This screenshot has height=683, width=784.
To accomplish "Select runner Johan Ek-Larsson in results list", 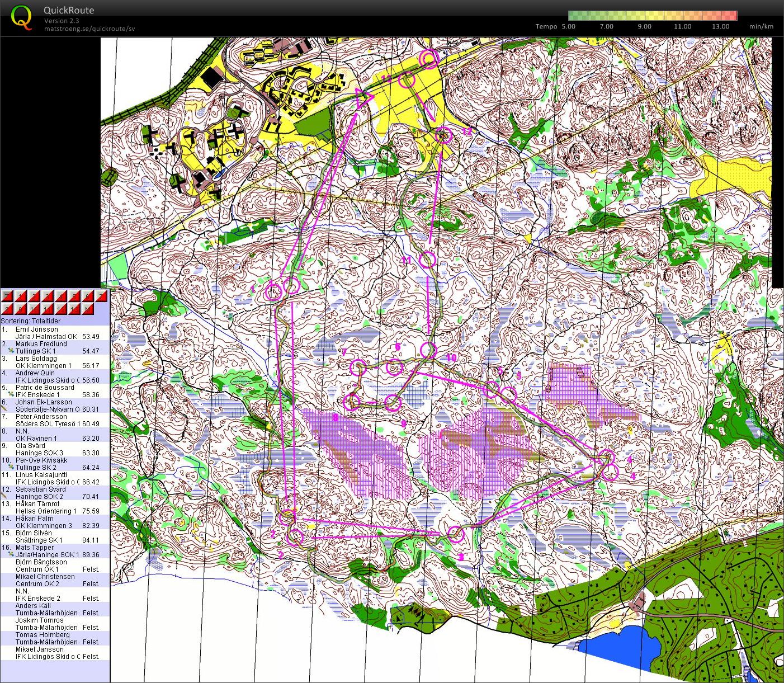I will click(44, 402).
